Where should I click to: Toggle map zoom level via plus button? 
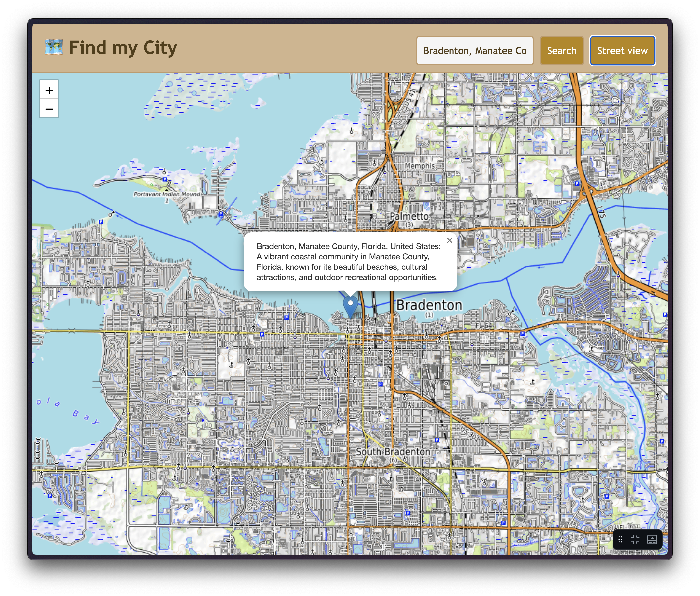(x=49, y=90)
